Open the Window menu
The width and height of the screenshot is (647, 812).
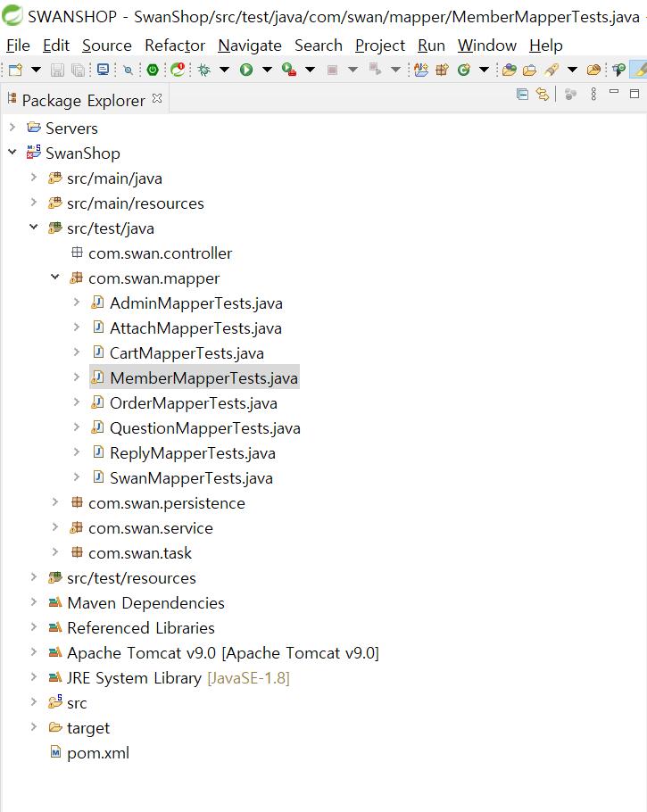tap(487, 46)
